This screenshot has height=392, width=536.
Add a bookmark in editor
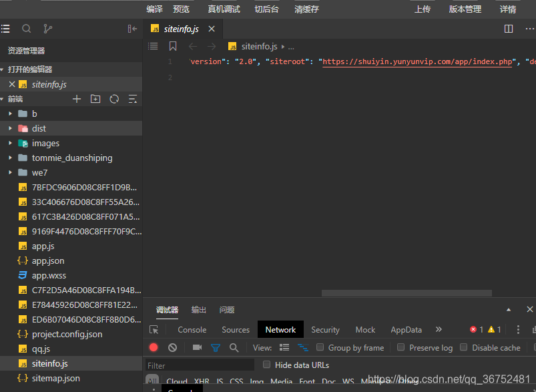[x=173, y=46]
